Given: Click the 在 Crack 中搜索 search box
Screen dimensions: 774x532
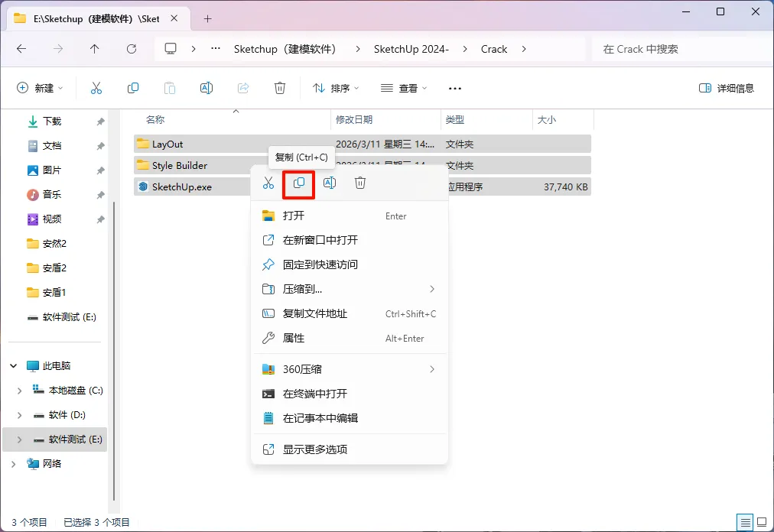Looking at the screenshot, I should 681,49.
